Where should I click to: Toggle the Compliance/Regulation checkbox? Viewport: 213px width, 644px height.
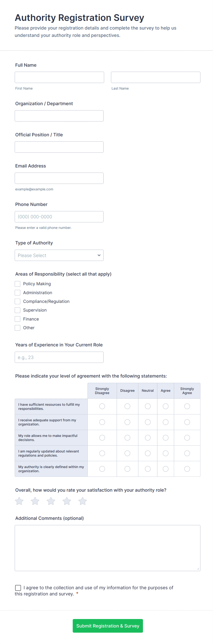[x=17, y=301]
